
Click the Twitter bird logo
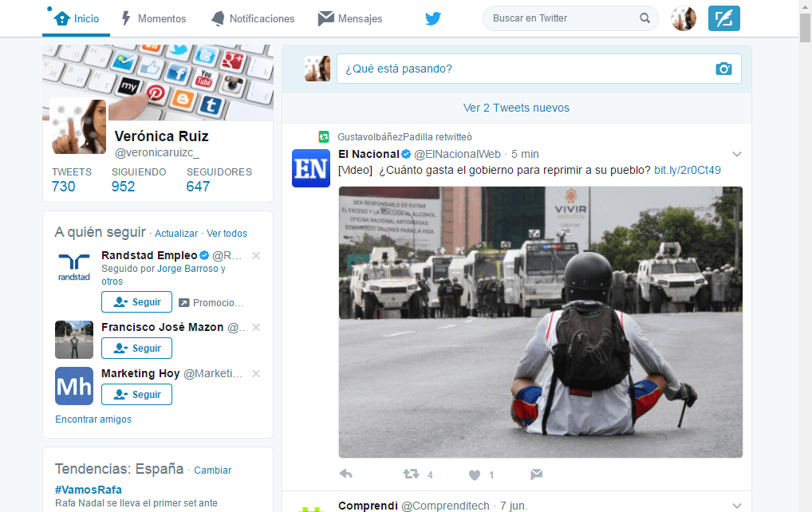coord(433,18)
